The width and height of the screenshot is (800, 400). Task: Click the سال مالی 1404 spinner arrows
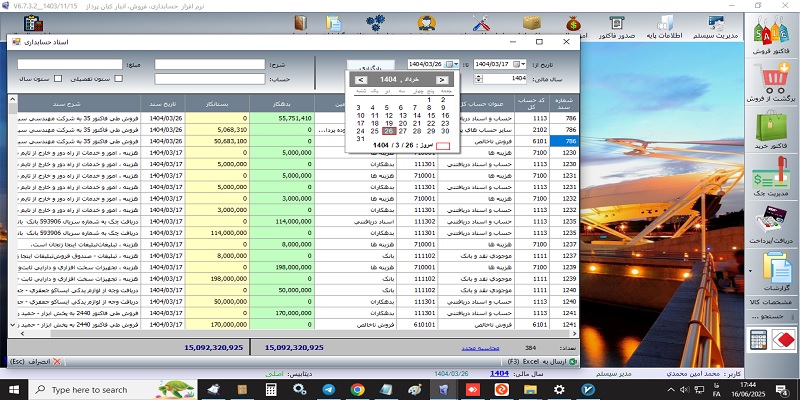(478, 79)
